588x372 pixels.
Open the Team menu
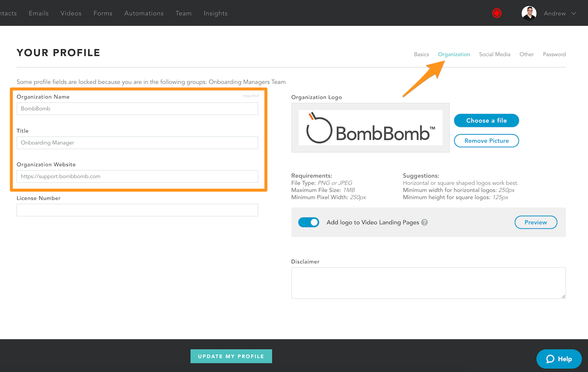183,13
